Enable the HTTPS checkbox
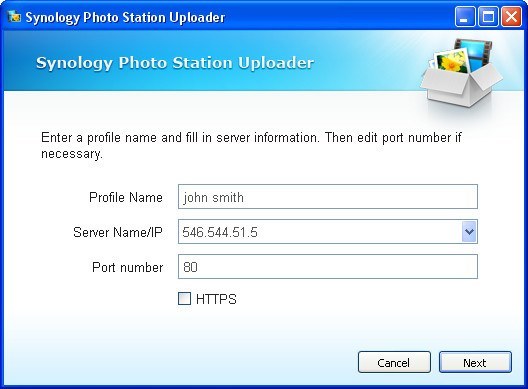 (184, 299)
